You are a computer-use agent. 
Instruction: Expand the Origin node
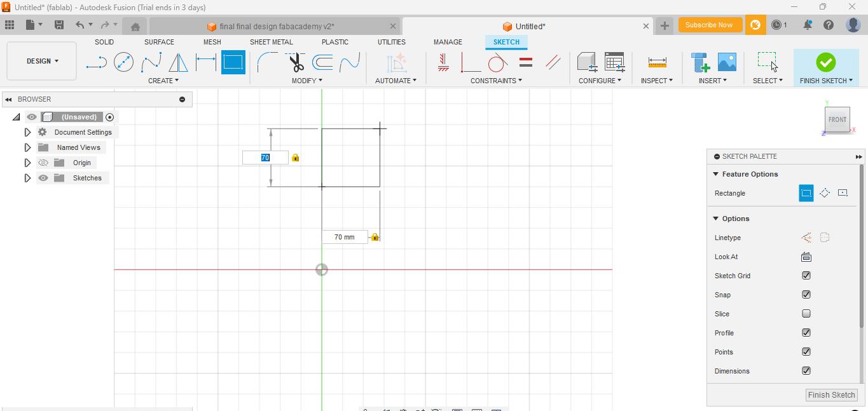(27, 163)
